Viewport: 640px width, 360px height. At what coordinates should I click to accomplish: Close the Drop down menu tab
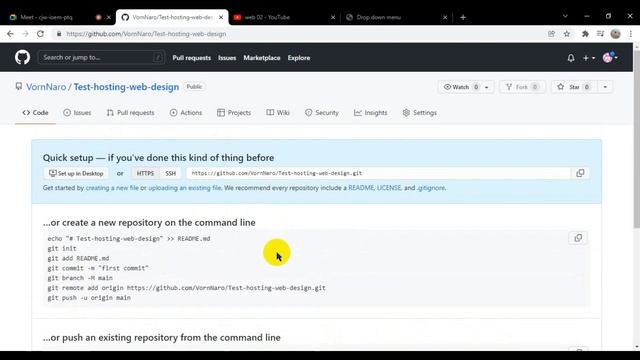445,17
